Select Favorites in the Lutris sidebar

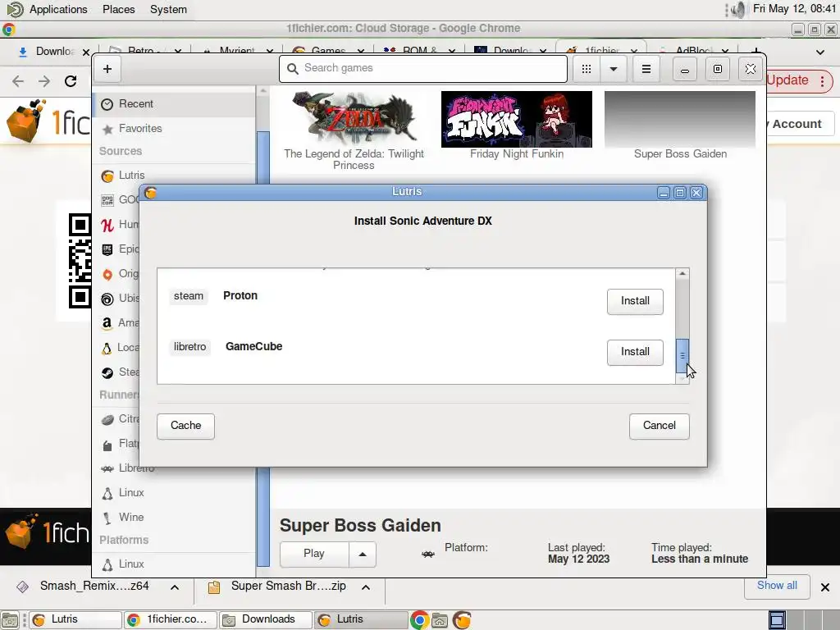pyautogui.click(x=174, y=129)
